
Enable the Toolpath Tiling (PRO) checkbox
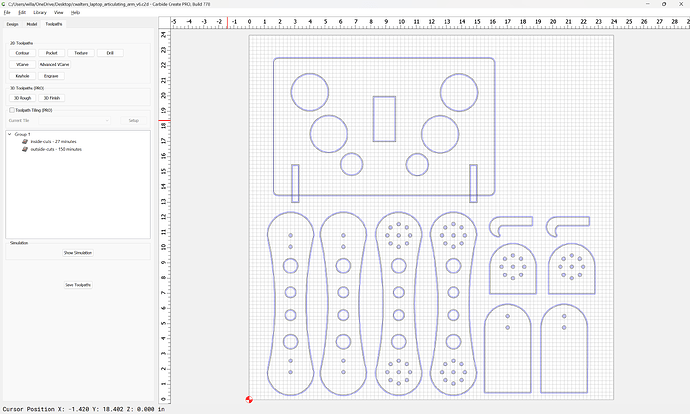point(11,110)
